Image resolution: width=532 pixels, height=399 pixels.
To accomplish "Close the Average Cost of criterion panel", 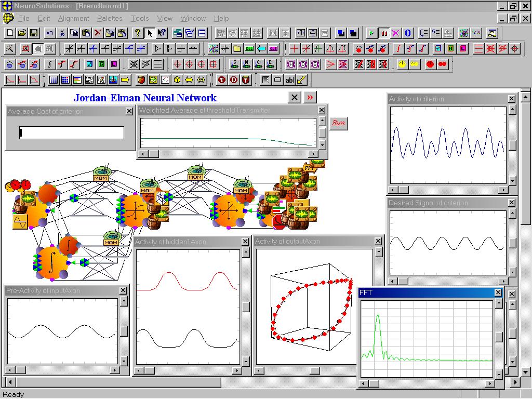I will tap(129, 111).
